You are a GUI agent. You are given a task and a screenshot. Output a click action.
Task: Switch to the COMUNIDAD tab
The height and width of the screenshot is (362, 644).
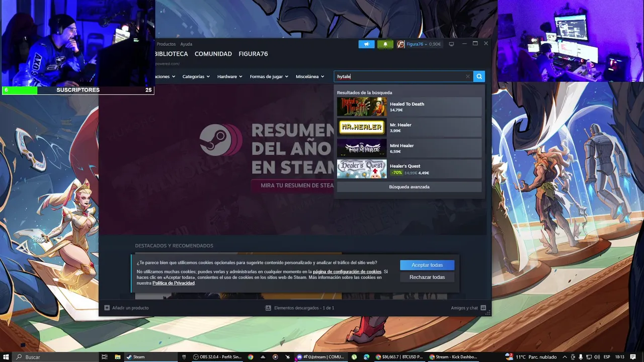pyautogui.click(x=213, y=54)
